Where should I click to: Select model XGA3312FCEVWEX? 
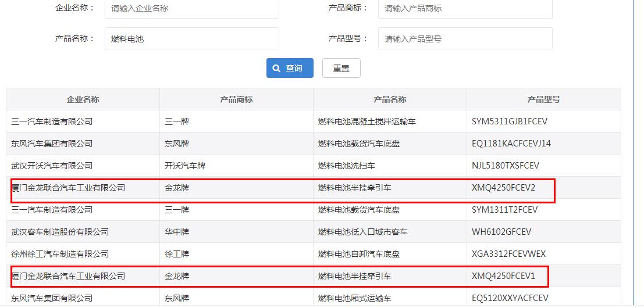coord(544,255)
